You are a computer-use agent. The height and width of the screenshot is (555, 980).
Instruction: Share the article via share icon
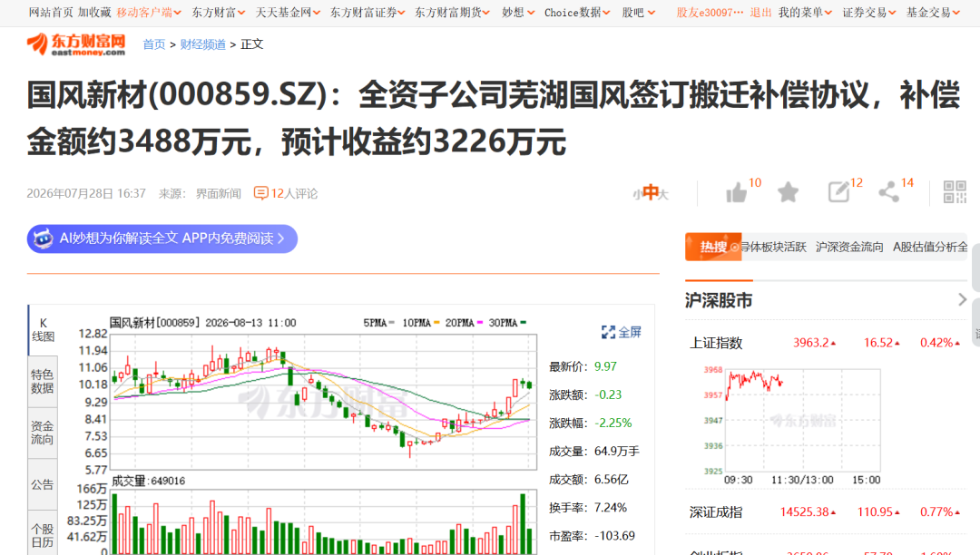coord(888,192)
